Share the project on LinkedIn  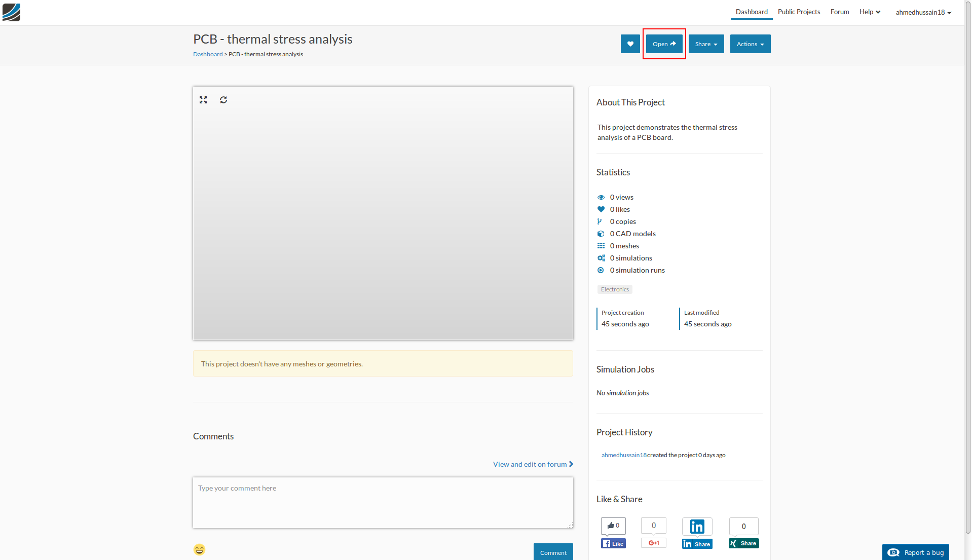coord(697,544)
